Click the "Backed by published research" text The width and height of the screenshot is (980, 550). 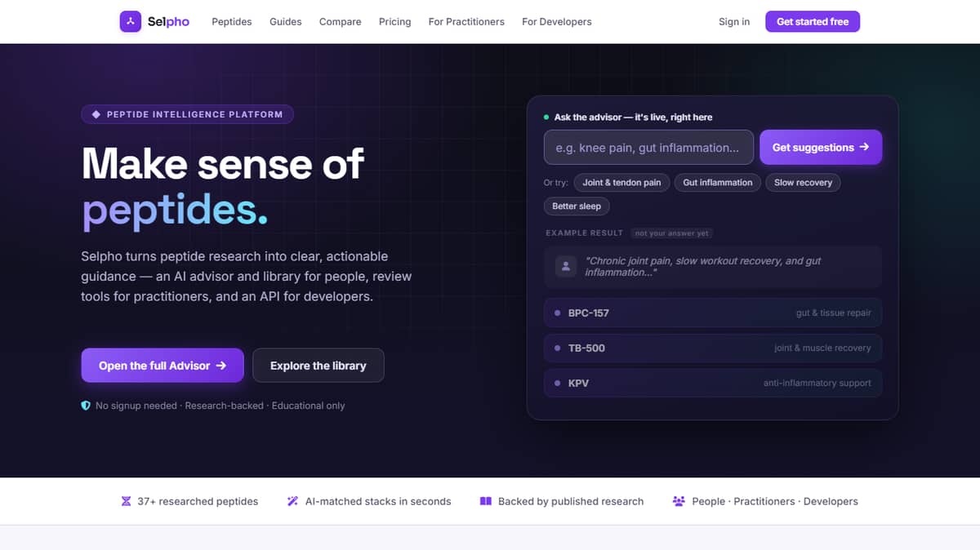[x=571, y=501]
